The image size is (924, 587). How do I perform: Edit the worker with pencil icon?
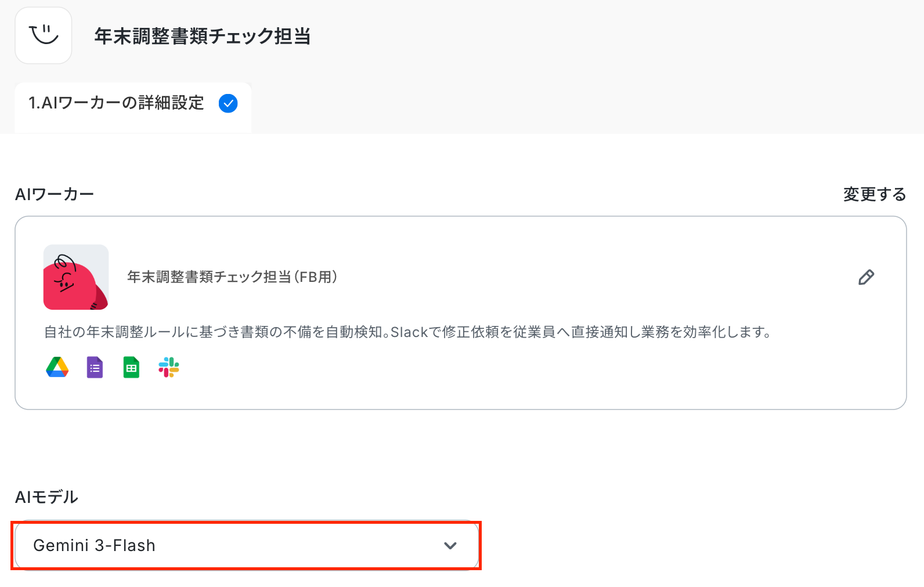866,277
